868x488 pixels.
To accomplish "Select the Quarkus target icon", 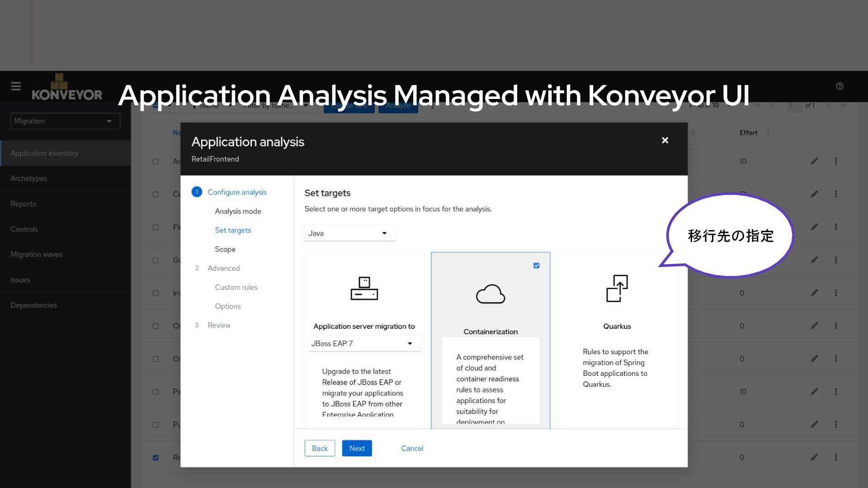I will 617,288.
